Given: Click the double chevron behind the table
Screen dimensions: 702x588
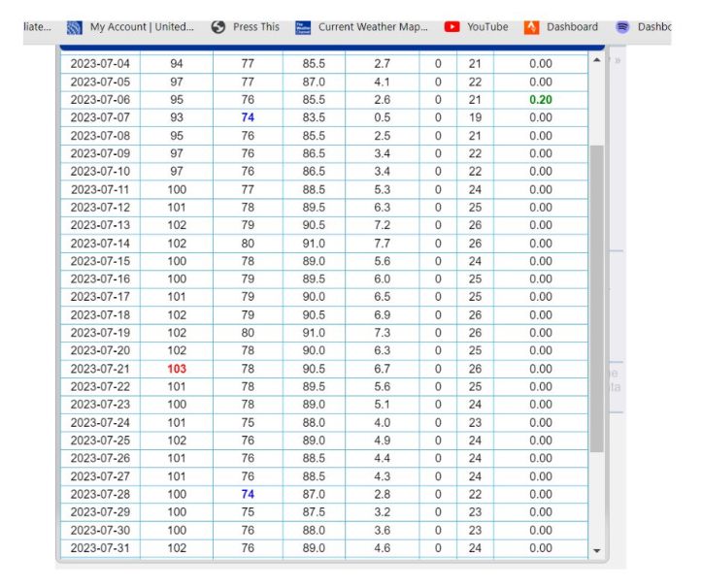Looking at the screenshot, I should 617,60.
